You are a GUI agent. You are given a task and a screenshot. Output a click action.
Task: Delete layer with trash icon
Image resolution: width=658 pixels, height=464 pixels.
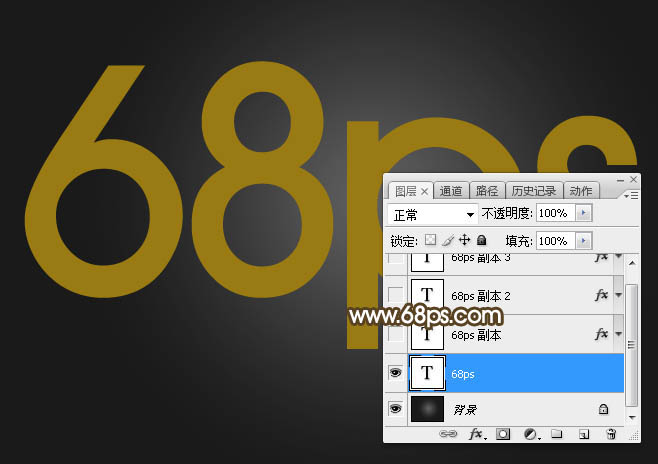click(x=611, y=434)
